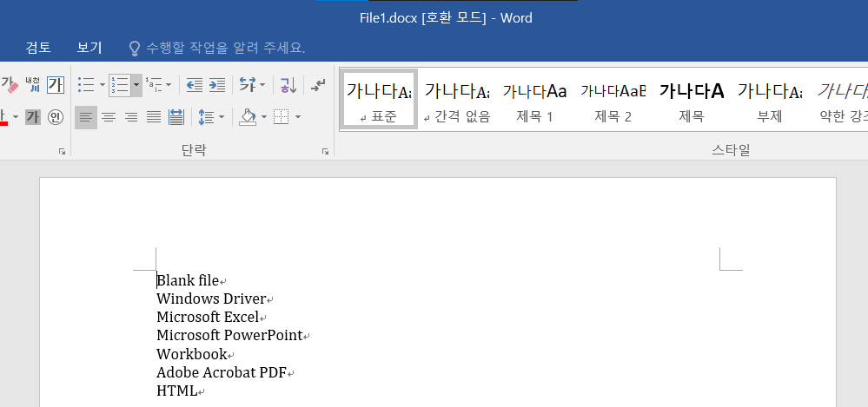The image size is (868, 407).
Task: Open Font dialog launcher
Action: coord(62,151)
